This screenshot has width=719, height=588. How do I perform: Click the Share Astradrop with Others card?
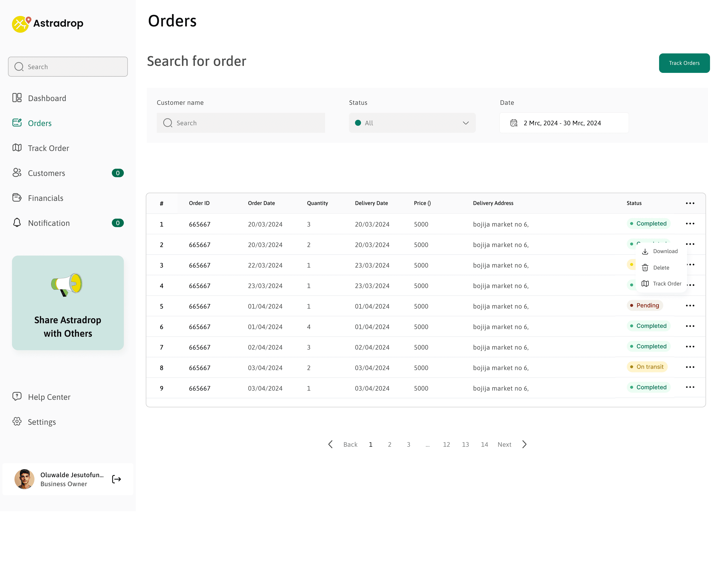pos(68,303)
